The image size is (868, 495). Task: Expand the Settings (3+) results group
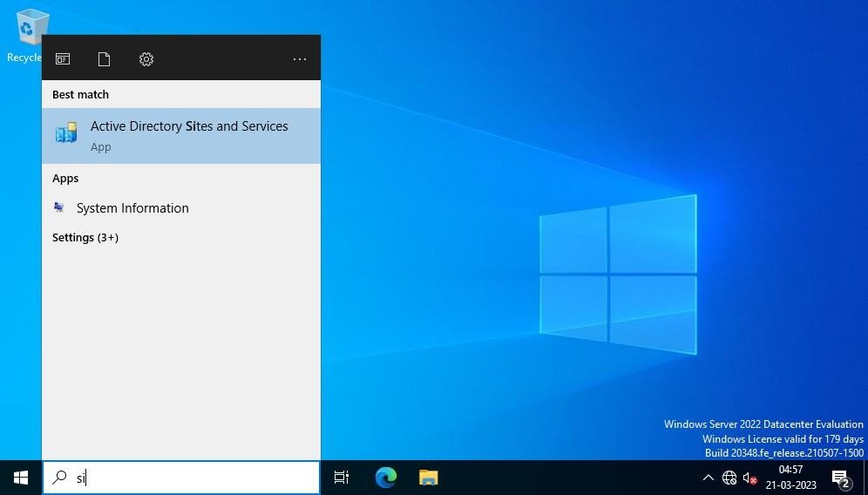[85, 238]
